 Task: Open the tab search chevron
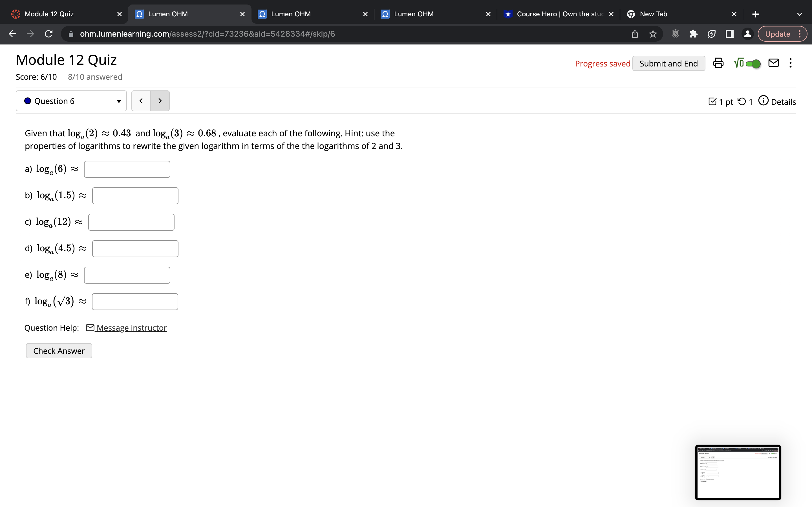click(x=799, y=14)
